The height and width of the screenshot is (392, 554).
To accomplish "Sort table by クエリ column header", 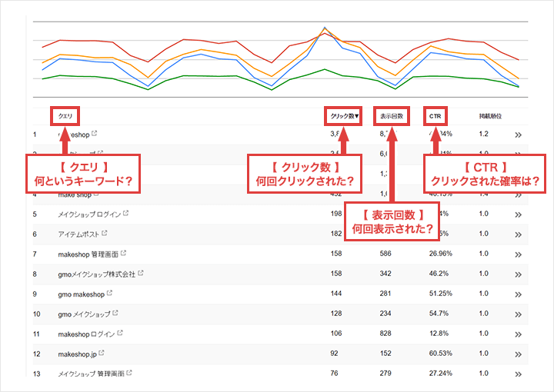I will click(x=65, y=116).
